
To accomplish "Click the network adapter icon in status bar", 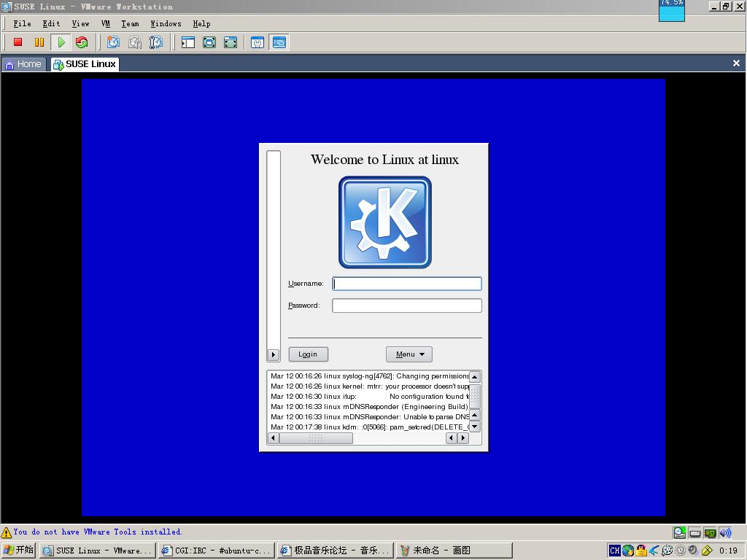I will (x=710, y=532).
